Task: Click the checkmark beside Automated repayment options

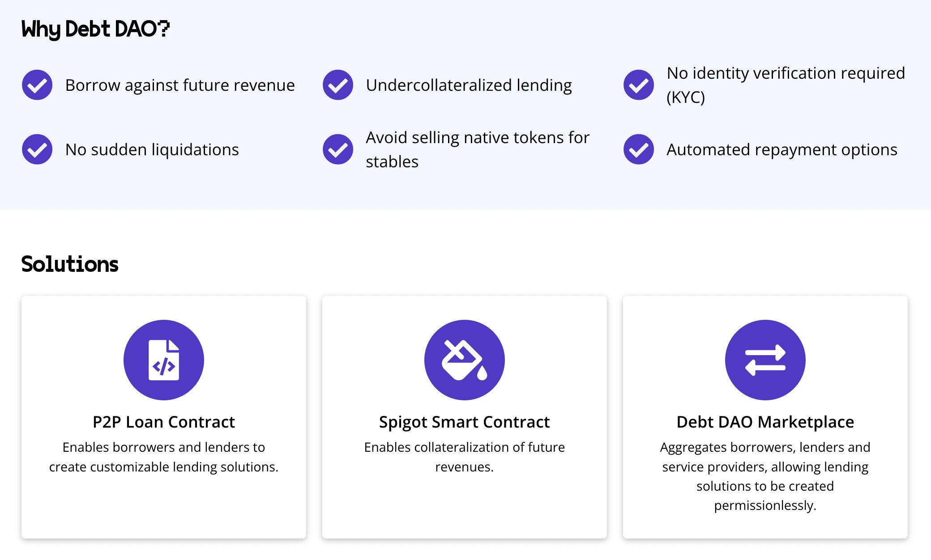Action: [639, 149]
